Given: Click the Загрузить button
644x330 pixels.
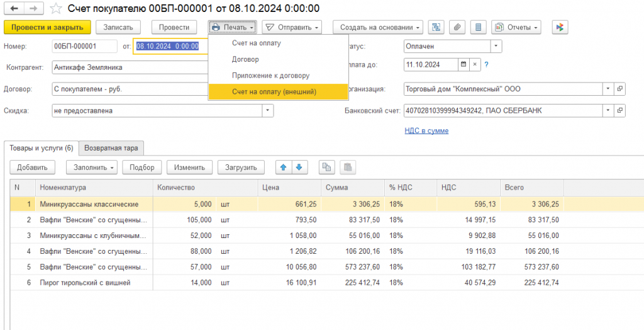Looking at the screenshot, I should pos(241,167).
